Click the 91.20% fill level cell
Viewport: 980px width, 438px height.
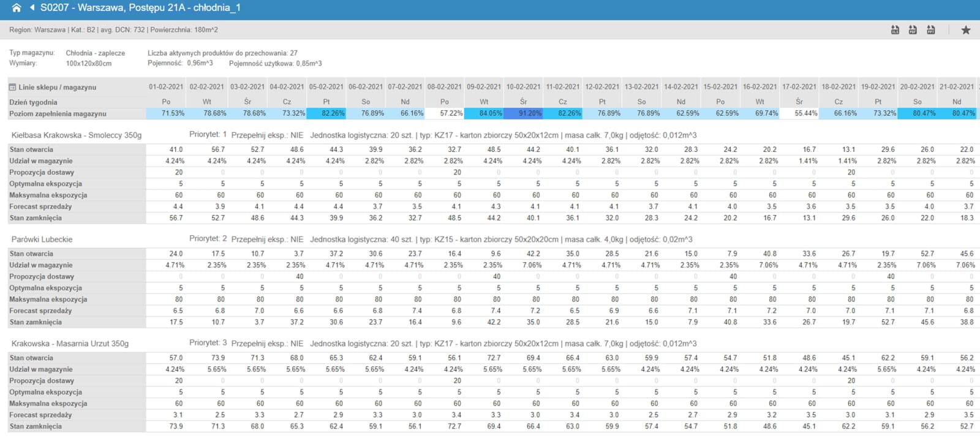coord(523,113)
